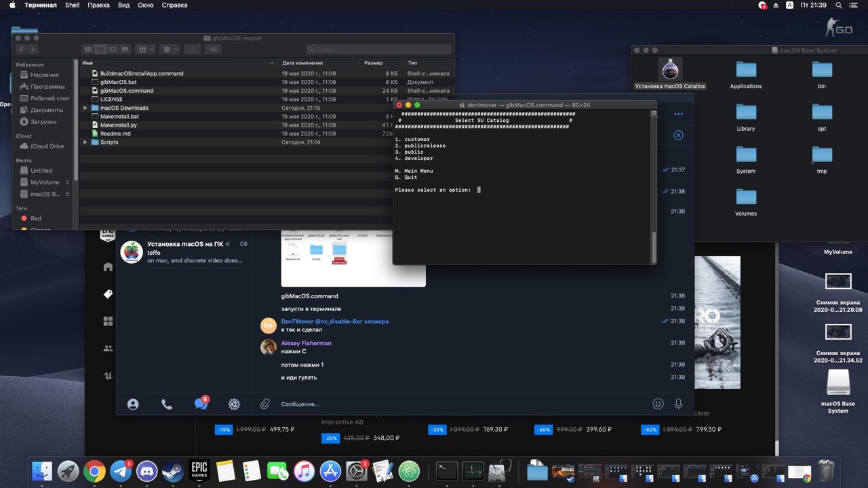Eject macOS B... volume in Finder sidebar
This screenshot has width=868, height=488.
click(x=67, y=194)
